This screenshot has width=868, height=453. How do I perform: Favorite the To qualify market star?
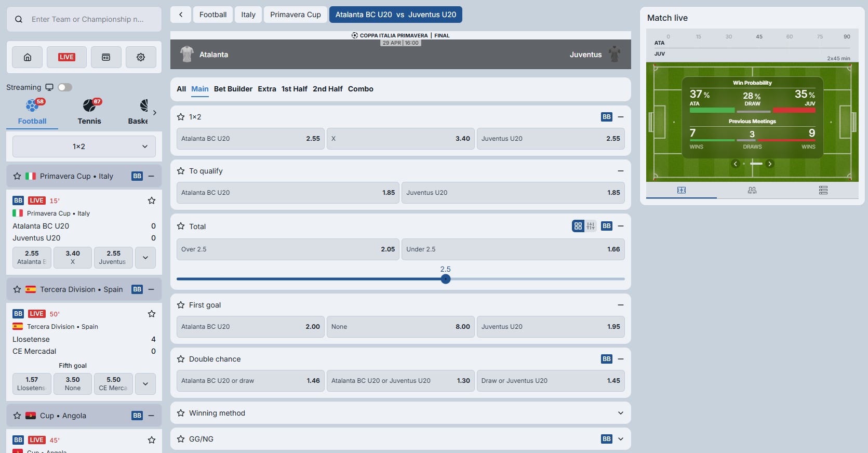[181, 171]
